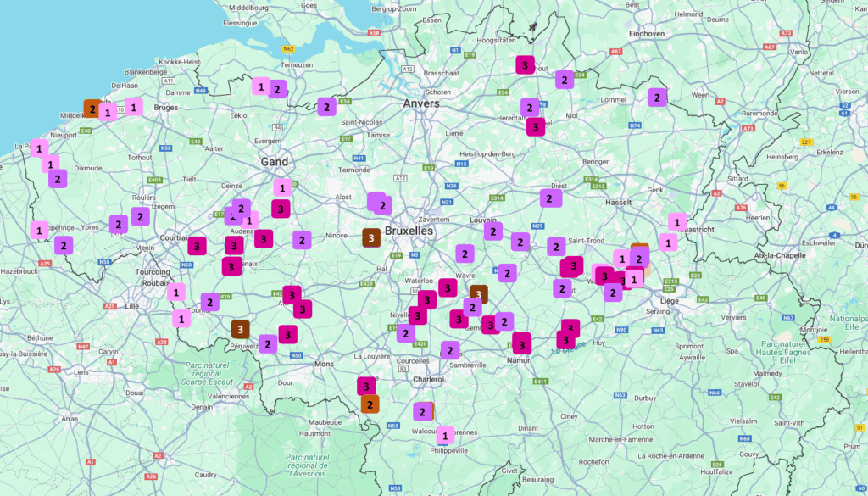Click the brown 3 marker west of Bruxelles
The image size is (868, 496).
pyautogui.click(x=370, y=237)
